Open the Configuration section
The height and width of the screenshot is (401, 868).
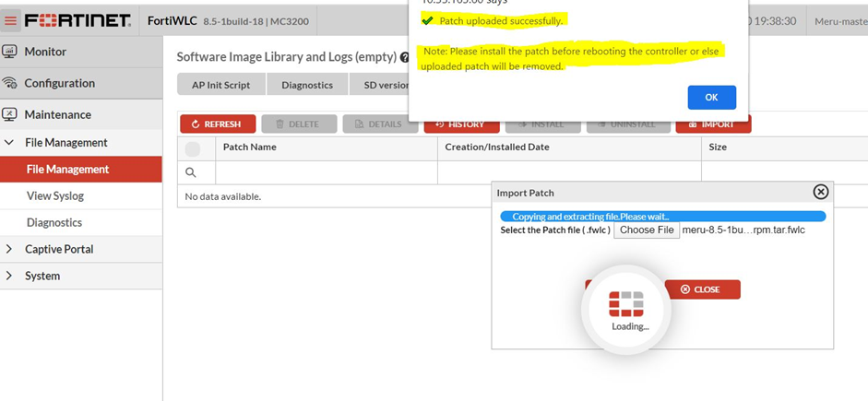click(59, 83)
